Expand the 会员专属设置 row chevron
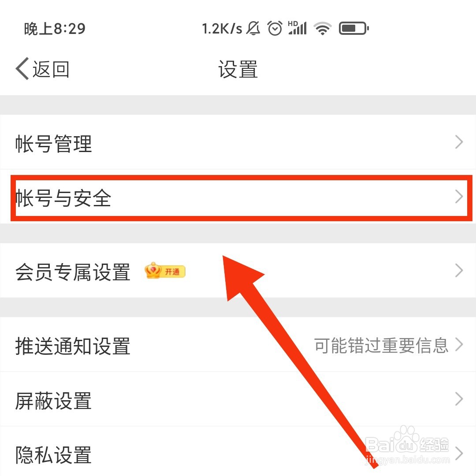The height and width of the screenshot is (476, 476). (459, 271)
